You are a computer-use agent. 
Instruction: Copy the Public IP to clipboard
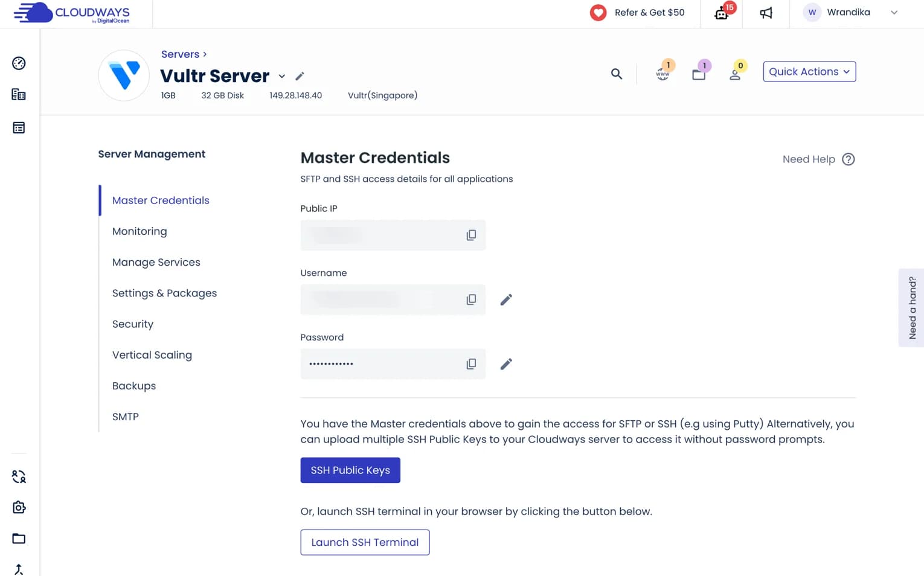[x=471, y=235]
